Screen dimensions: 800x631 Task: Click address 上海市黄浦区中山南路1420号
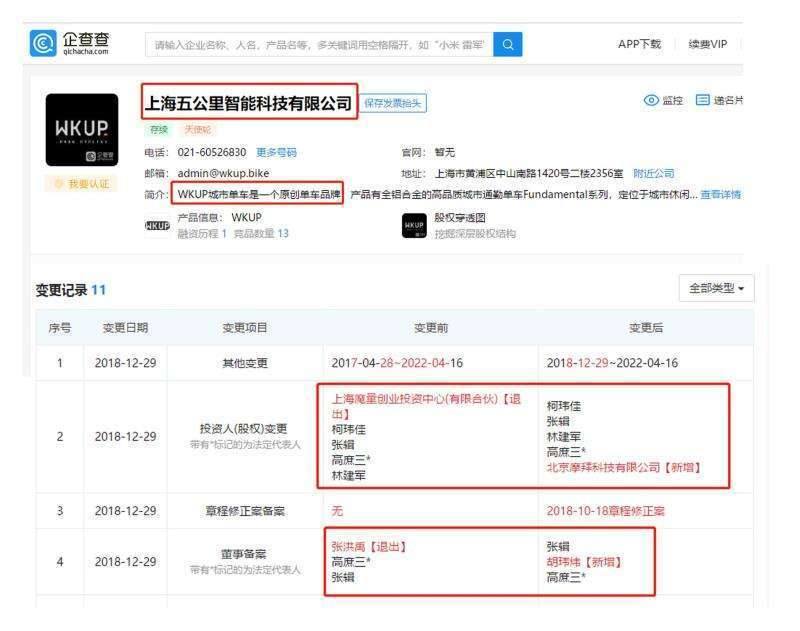pos(529,173)
